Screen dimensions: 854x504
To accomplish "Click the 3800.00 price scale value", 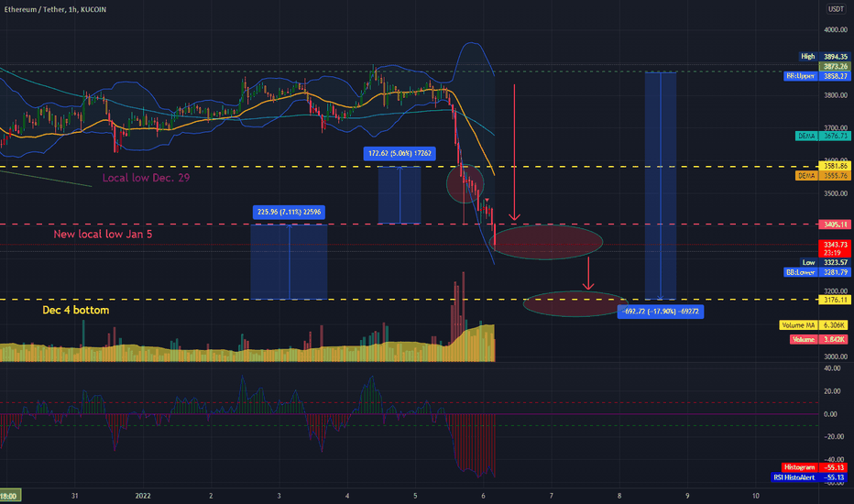I will coord(835,95).
